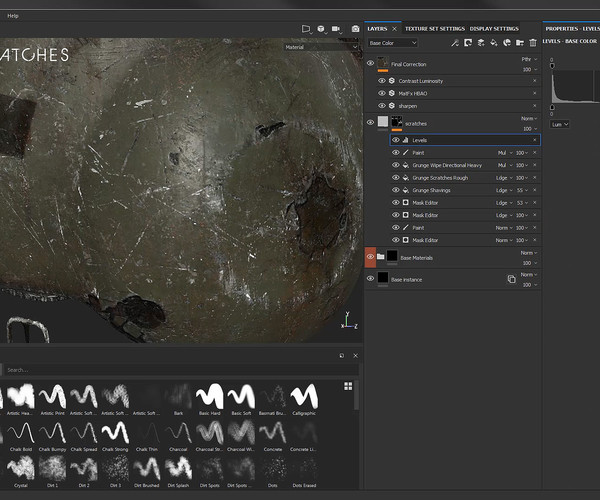Viewport: 600px width, 500px height.
Task: Click the trash delete layer icon
Action: [x=533, y=43]
